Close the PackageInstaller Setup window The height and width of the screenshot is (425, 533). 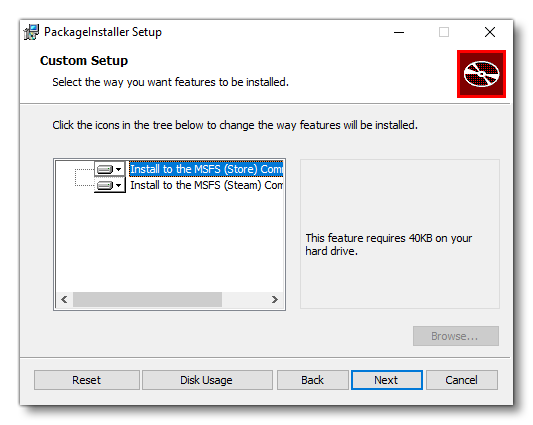point(490,32)
